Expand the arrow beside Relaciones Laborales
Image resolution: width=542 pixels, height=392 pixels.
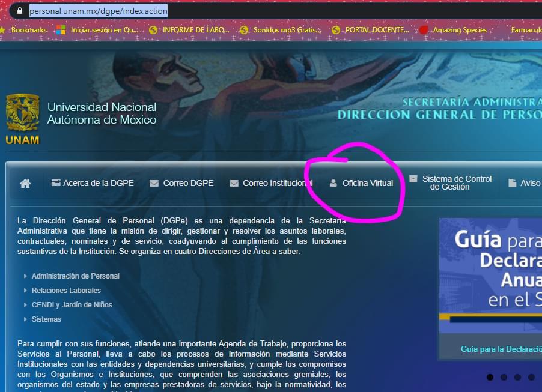25,291
